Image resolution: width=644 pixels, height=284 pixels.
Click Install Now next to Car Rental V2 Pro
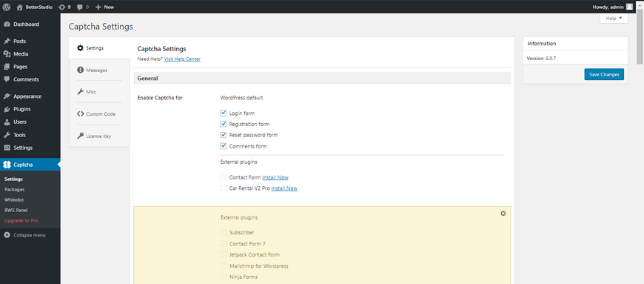pyautogui.click(x=284, y=188)
